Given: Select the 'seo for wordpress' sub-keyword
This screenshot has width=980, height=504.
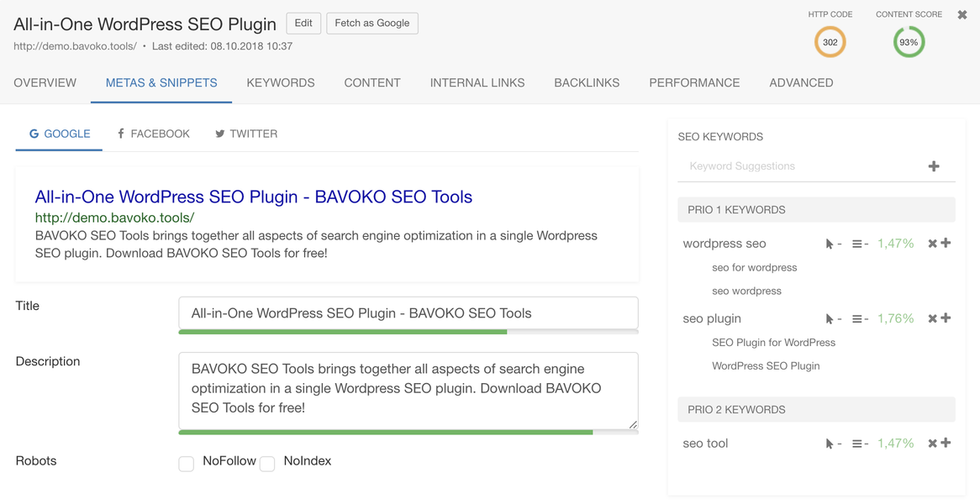Looking at the screenshot, I should [755, 267].
